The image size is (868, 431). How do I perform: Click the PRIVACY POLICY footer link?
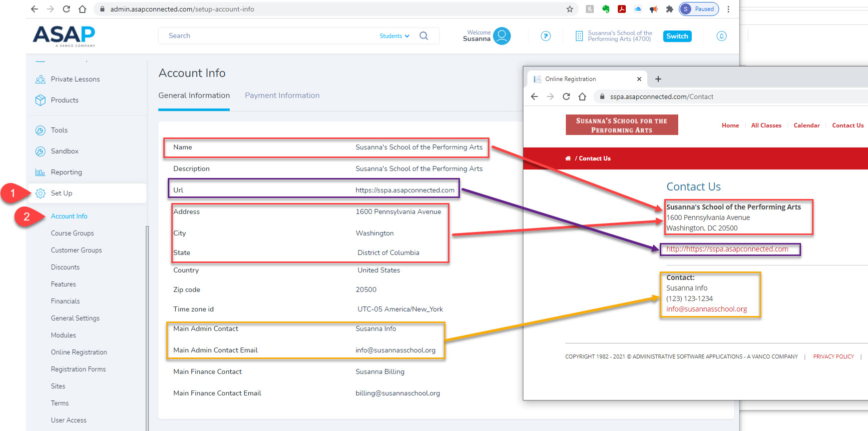834,356
